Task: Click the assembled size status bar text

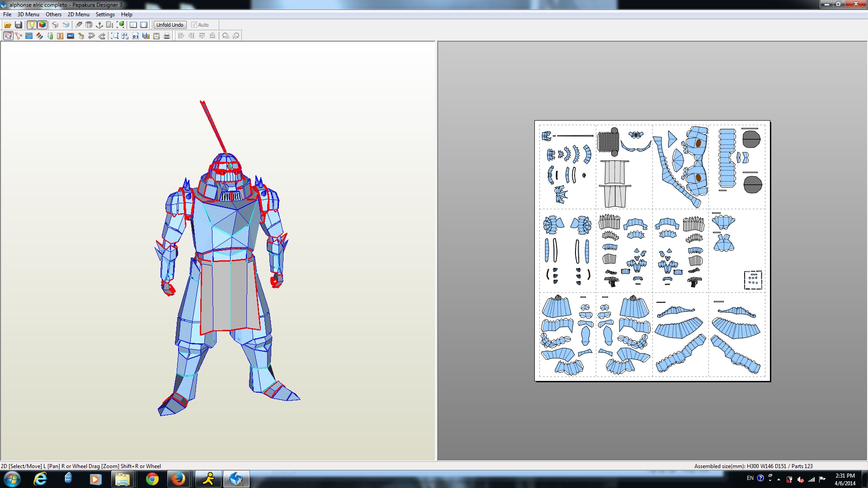Action: (x=753, y=466)
